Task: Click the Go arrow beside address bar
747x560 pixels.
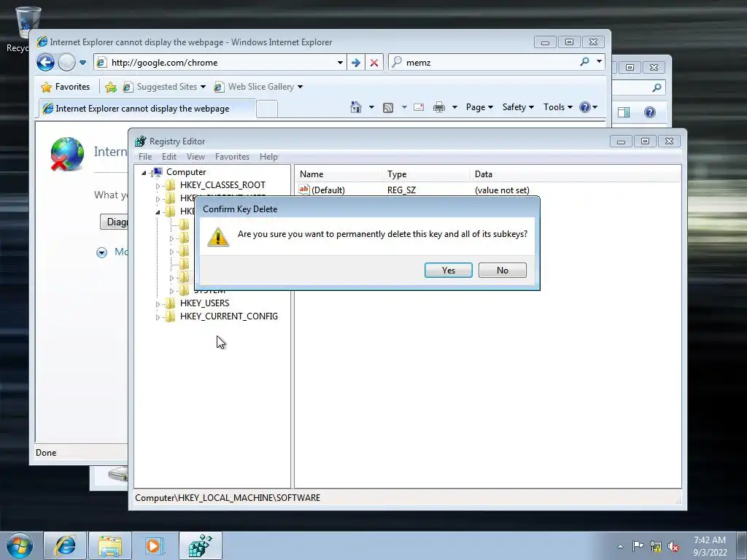Action: (356, 63)
